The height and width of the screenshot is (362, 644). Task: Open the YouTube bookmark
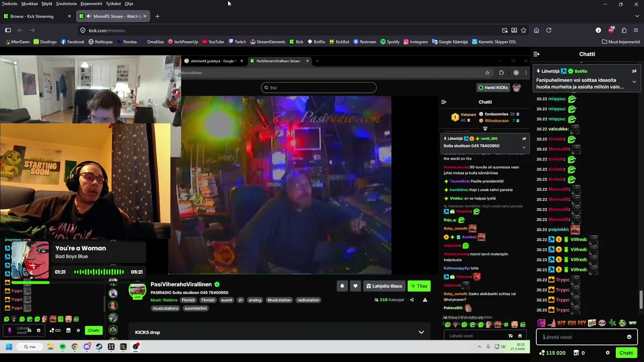tap(212, 42)
